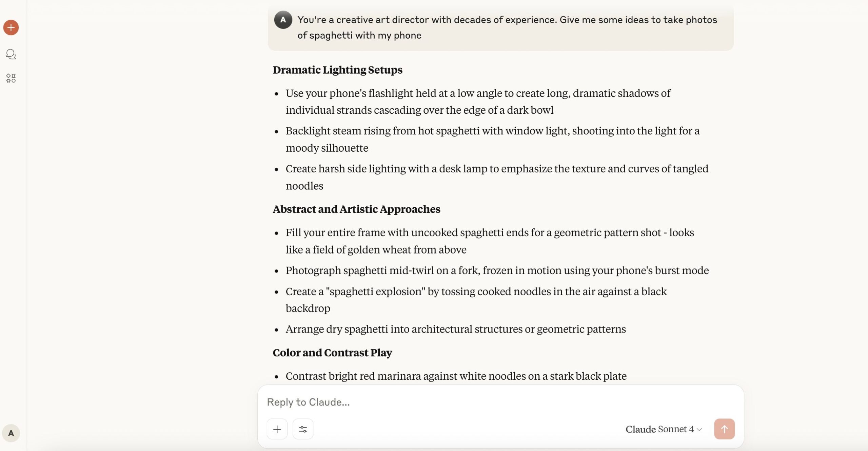Click the "Dramatic Lighting Setups" heading
Image resolution: width=868 pixels, height=451 pixels.
point(337,70)
